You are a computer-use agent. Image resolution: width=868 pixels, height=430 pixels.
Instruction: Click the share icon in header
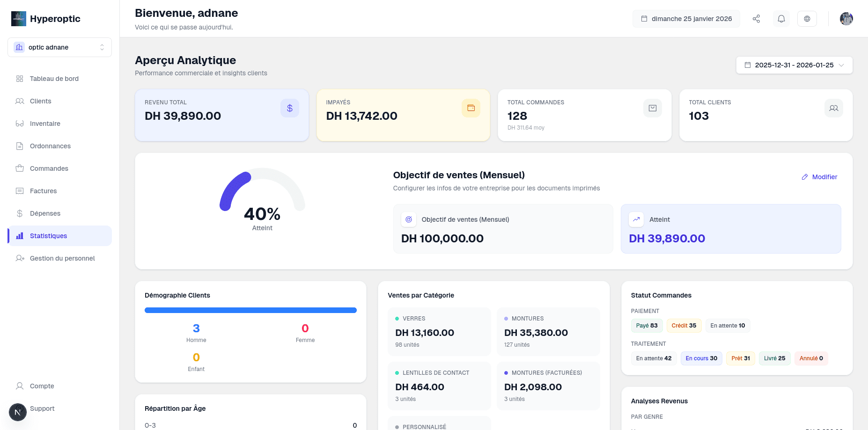(x=756, y=19)
